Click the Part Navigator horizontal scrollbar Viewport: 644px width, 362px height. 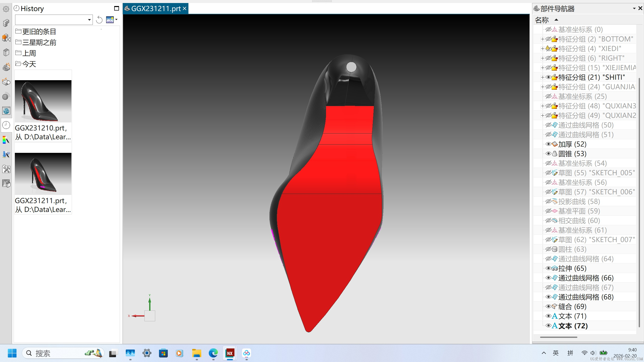pos(558,337)
